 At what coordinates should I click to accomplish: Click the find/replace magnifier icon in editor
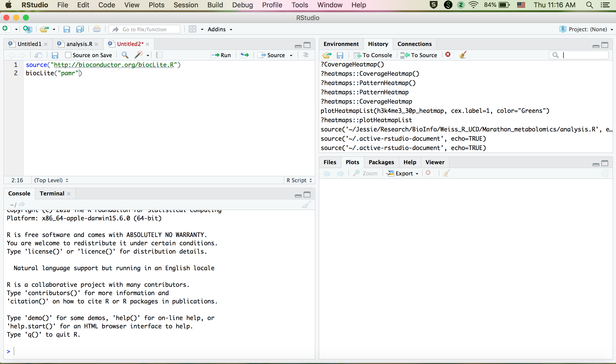pyautogui.click(x=125, y=55)
